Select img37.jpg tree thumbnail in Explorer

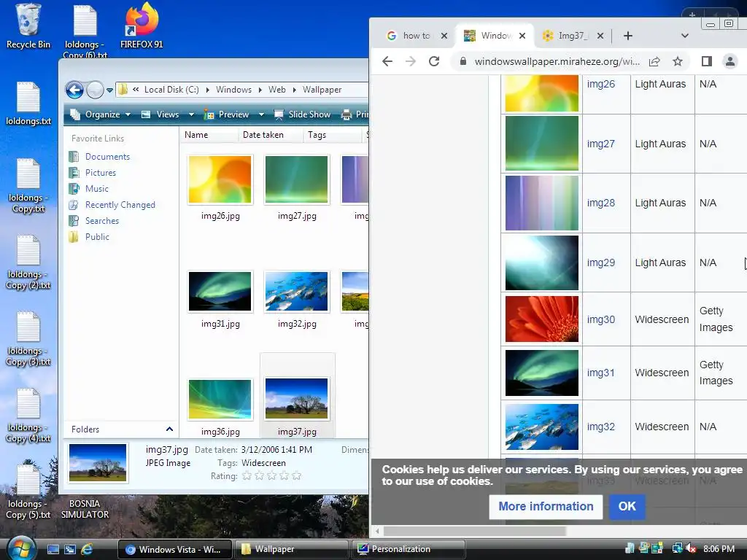click(x=296, y=399)
